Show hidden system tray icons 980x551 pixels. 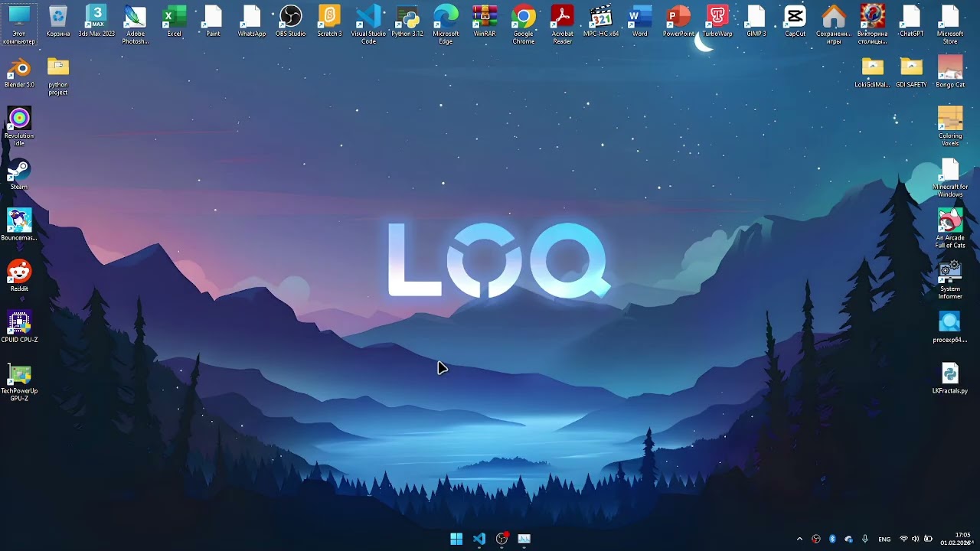[x=800, y=540]
